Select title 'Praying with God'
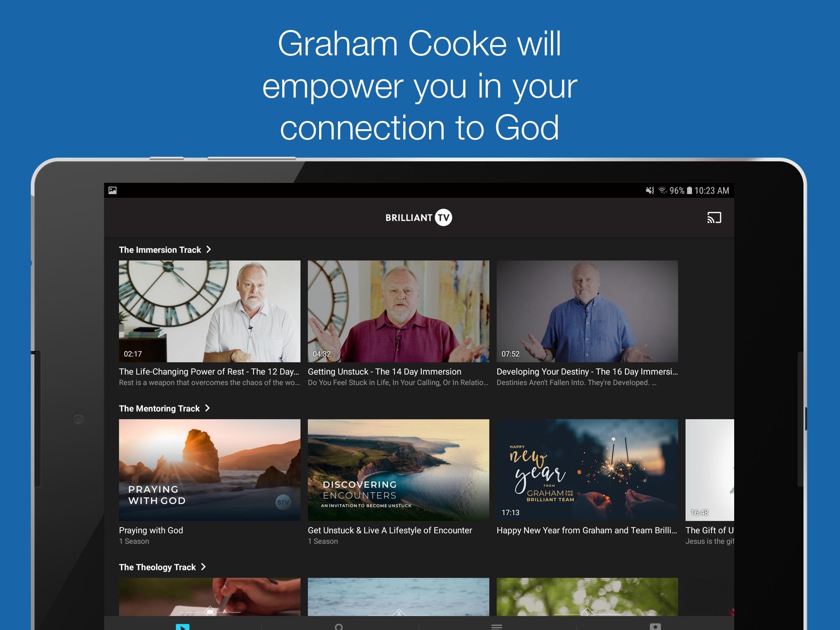 point(151,530)
